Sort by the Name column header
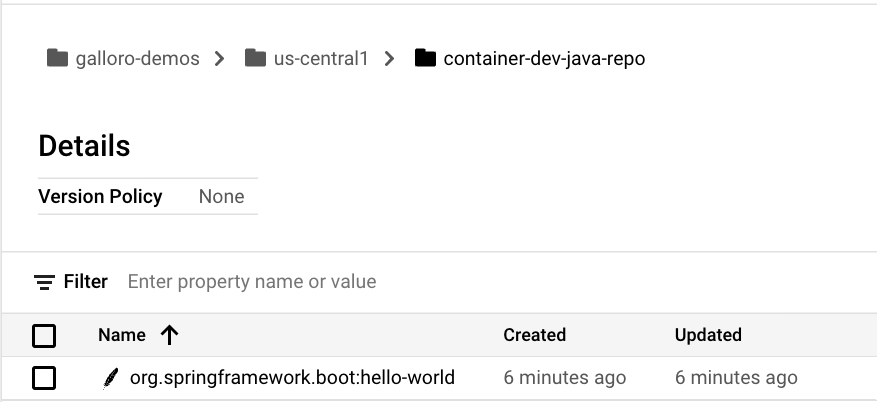 [x=122, y=335]
